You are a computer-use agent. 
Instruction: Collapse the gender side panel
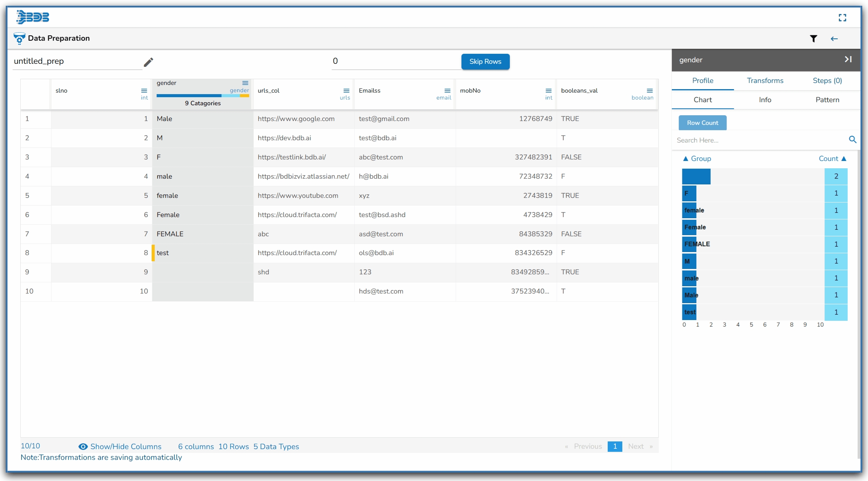coord(848,59)
